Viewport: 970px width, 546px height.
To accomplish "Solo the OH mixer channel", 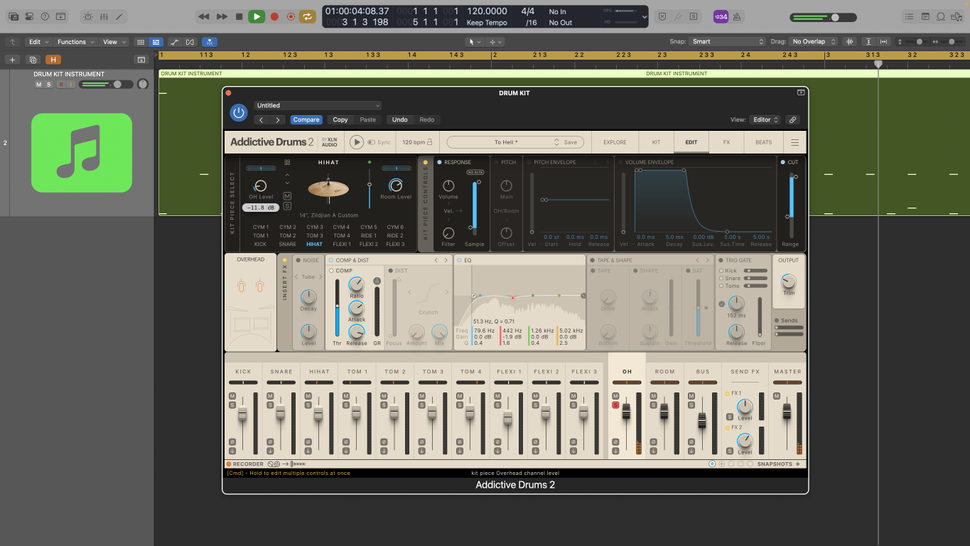I will click(616, 405).
